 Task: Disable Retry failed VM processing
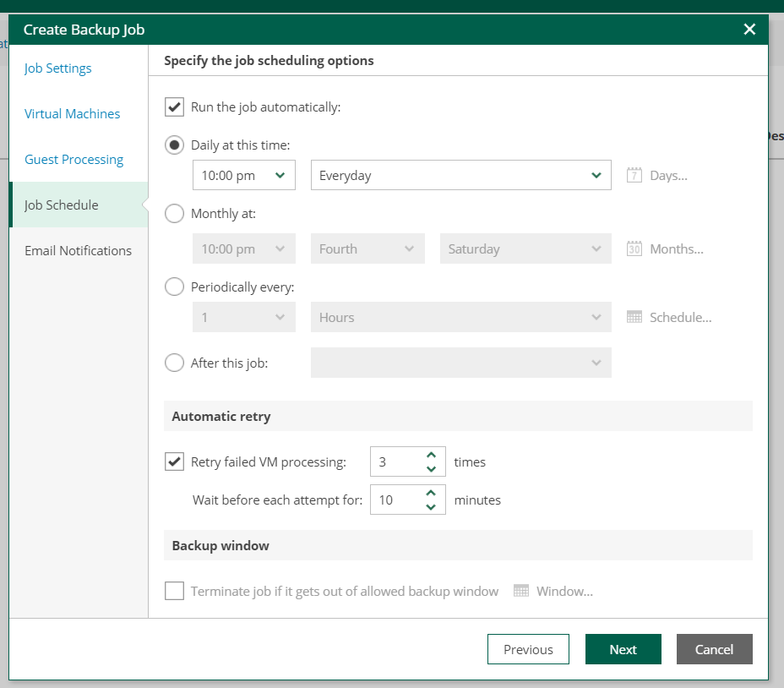tap(174, 461)
